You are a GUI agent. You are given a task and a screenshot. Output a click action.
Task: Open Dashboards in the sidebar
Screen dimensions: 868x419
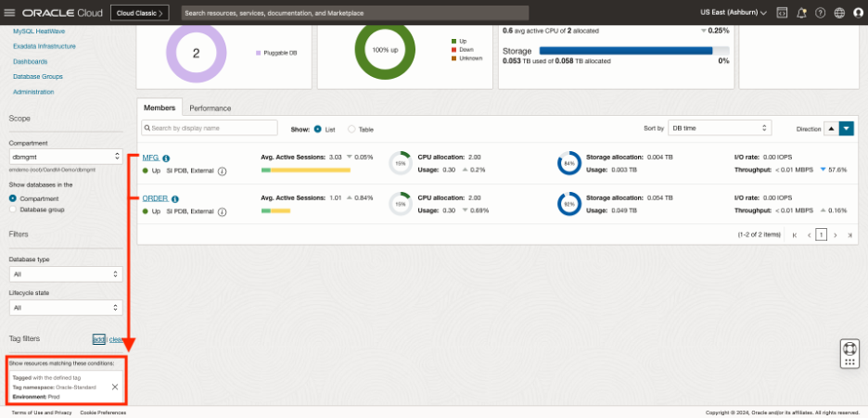30,61
